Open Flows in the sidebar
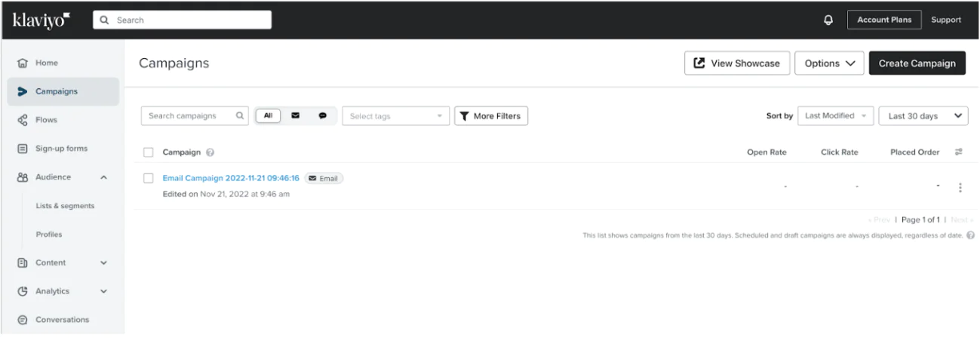 pyautogui.click(x=46, y=120)
